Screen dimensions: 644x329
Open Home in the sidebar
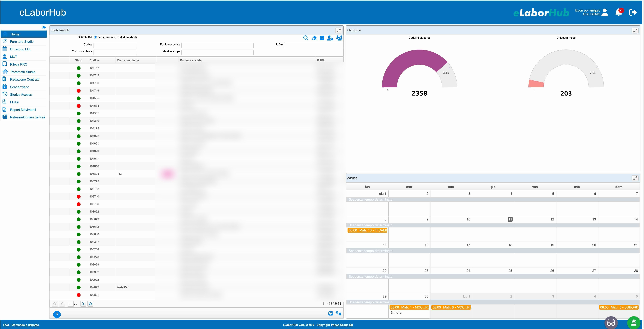pos(24,34)
